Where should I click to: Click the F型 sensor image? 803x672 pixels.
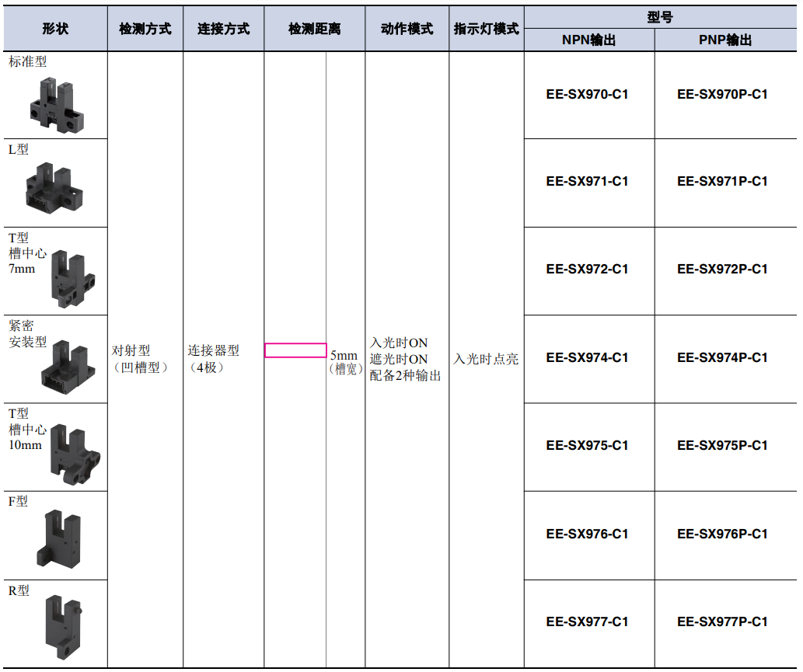[x=59, y=538]
